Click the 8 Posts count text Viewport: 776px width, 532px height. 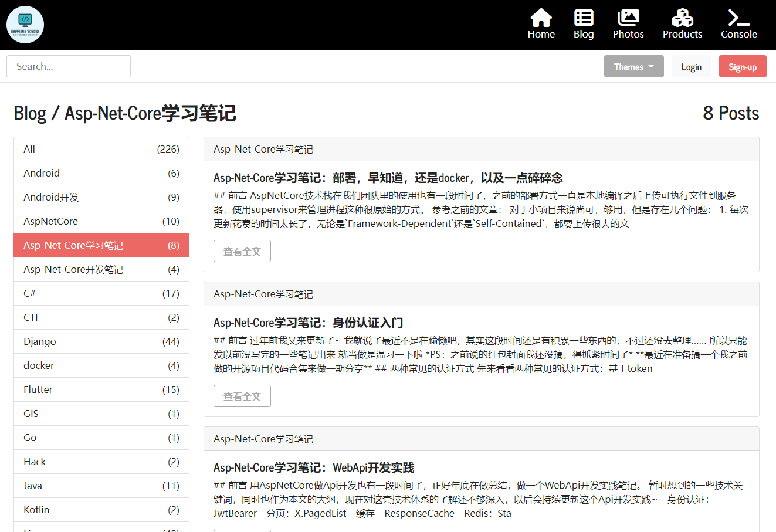731,113
